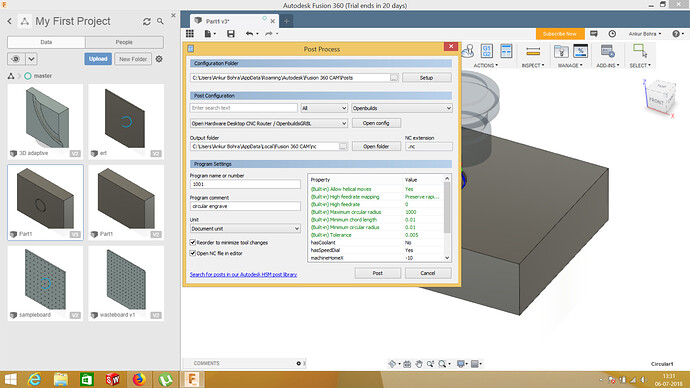This screenshot has height=388, width=690.
Task: Click the Look At icon in navigation bar
Action: pos(407,364)
